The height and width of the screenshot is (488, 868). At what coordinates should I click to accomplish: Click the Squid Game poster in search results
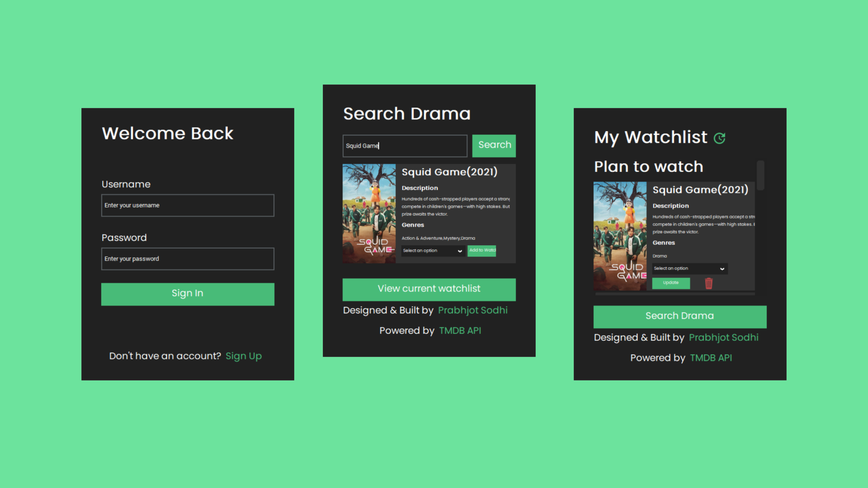pos(369,213)
